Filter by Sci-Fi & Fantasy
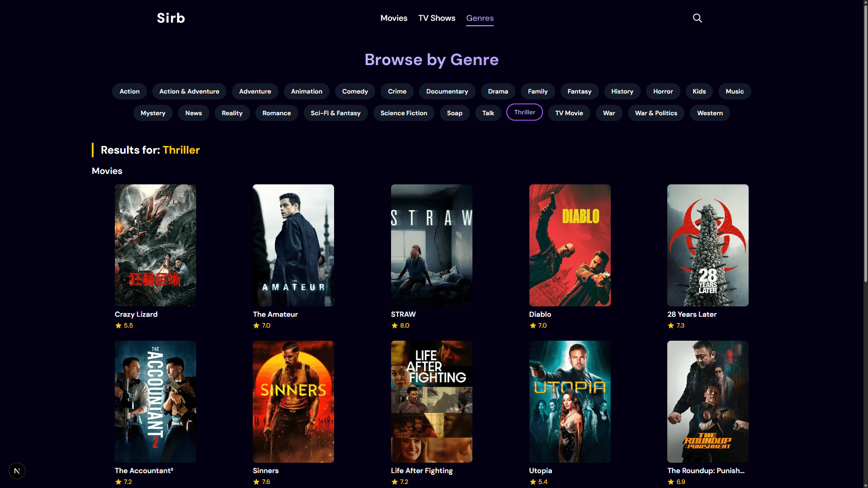The height and width of the screenshot is (488, 868). tap(335, 113)
